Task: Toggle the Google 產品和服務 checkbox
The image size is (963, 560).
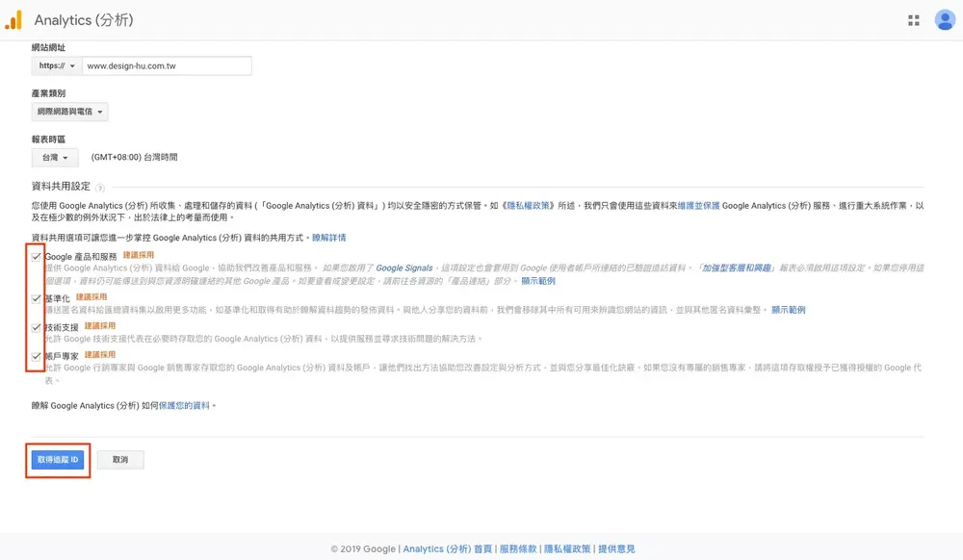Action: 37,256
